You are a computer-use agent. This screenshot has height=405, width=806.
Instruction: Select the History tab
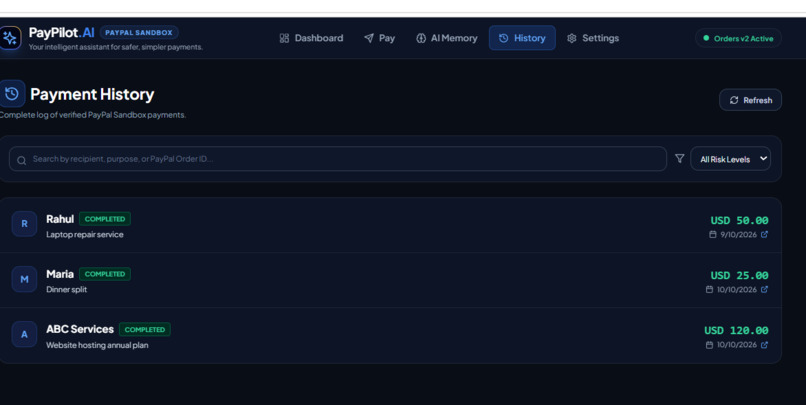(522, 38)
